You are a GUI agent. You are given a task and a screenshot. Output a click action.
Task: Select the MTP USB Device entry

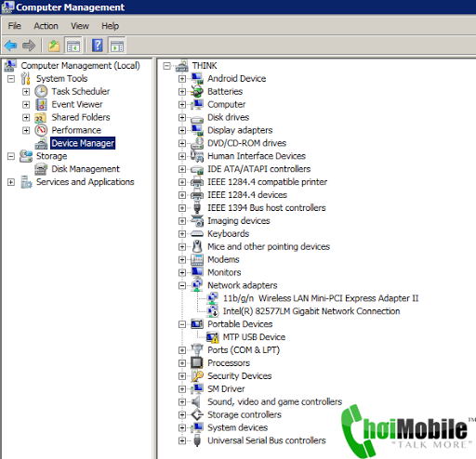click(x=254, y=337)
